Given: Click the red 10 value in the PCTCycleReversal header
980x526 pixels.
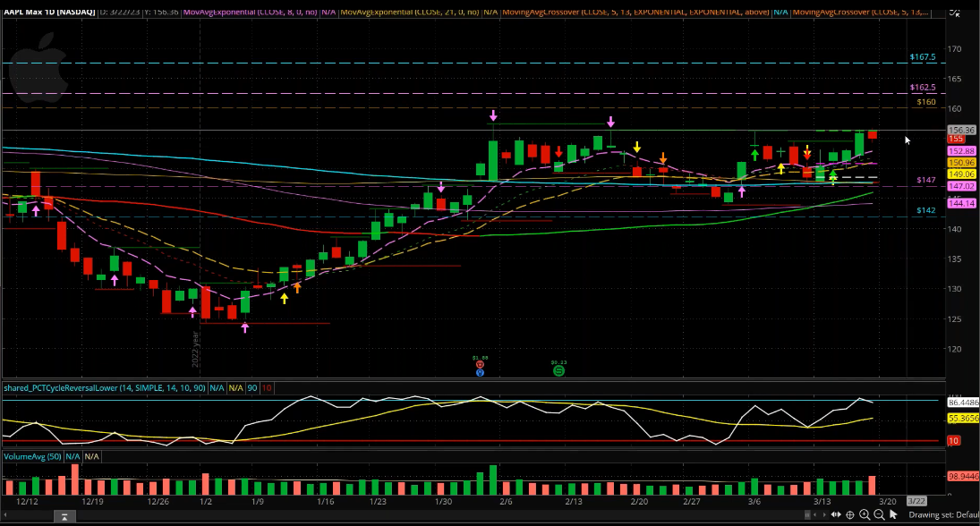Looking at the screenshot, I should [267, 388].
